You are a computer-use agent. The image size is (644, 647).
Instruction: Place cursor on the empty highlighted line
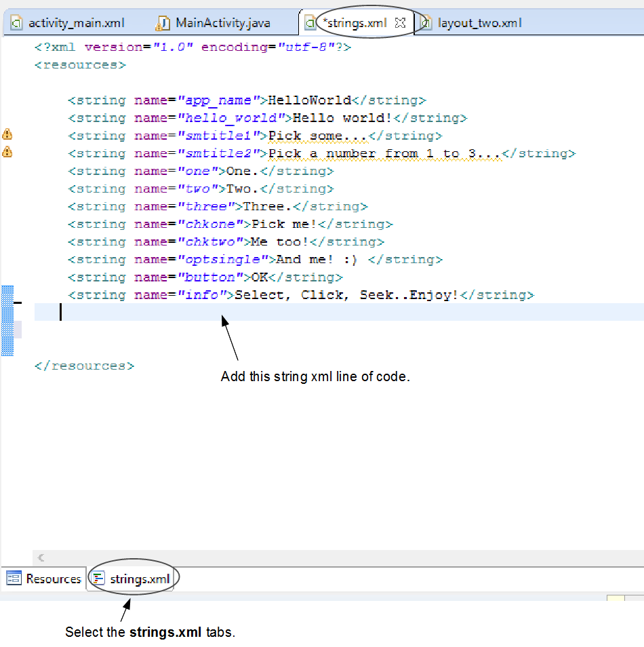pos(339,312)
